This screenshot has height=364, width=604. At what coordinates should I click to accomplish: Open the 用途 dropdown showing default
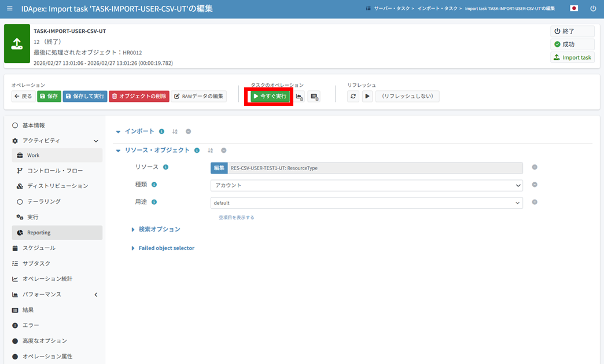point(366,203)
